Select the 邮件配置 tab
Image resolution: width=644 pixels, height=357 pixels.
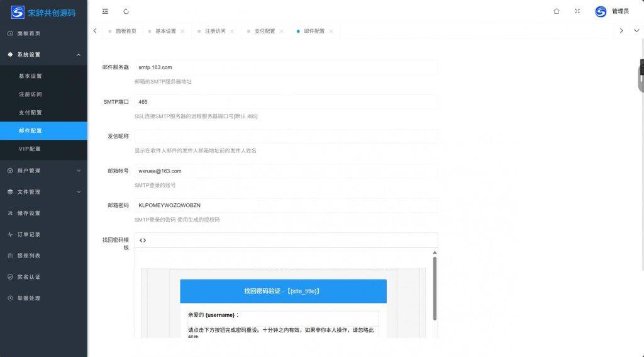314,31
